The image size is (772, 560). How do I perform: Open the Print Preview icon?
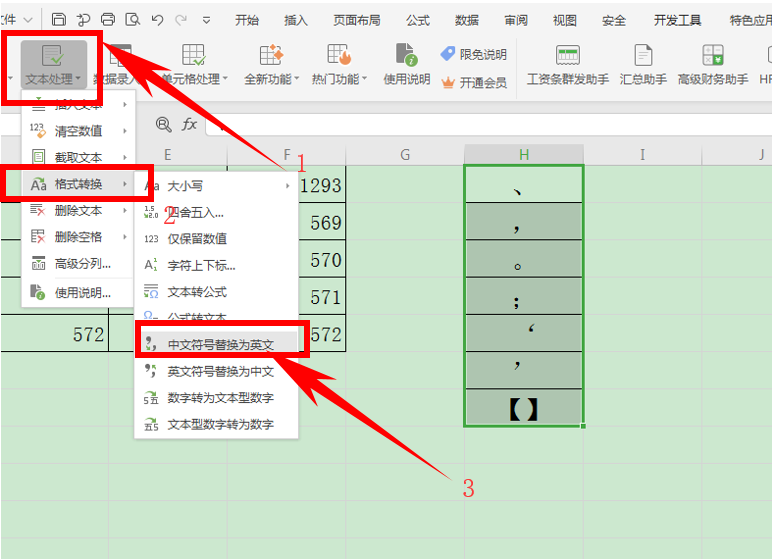(x=132, y=19)
